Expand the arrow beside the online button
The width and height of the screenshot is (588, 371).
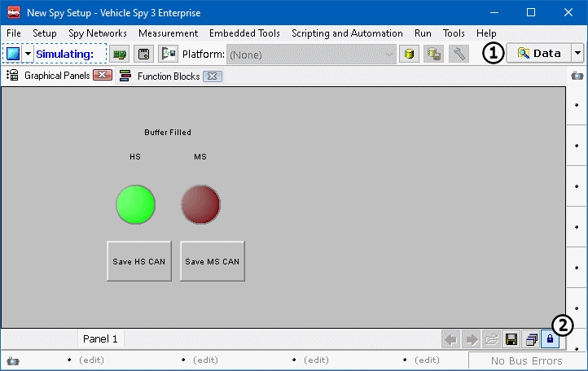point(28,54)
